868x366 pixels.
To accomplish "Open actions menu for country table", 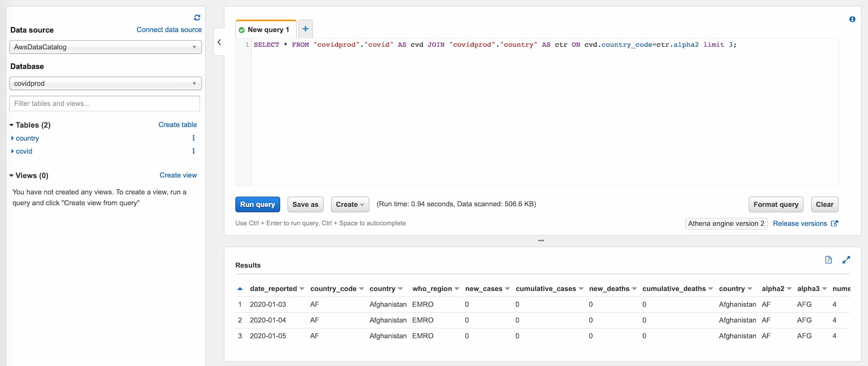I will (x=194, y=138).
